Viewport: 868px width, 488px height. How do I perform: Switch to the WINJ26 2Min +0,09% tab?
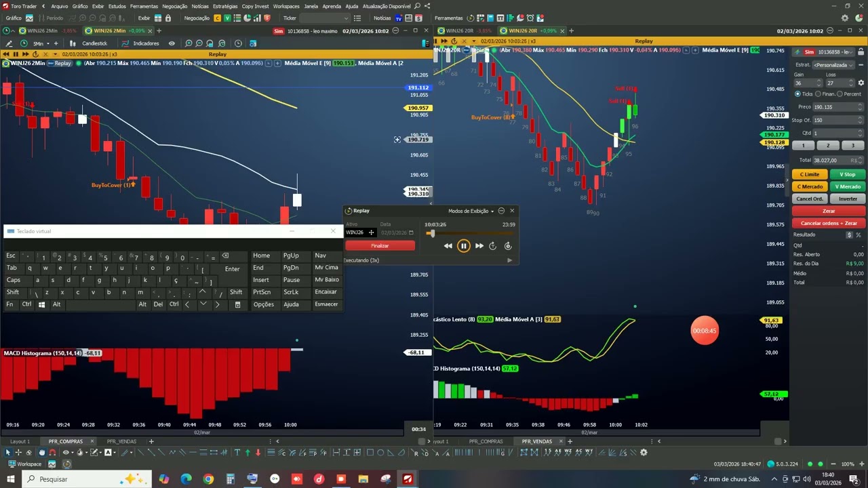119,30
